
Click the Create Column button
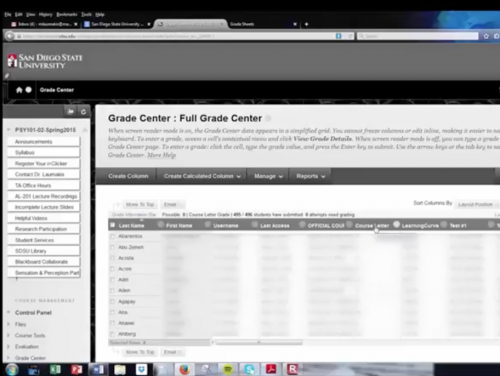[x=128, y=176]
